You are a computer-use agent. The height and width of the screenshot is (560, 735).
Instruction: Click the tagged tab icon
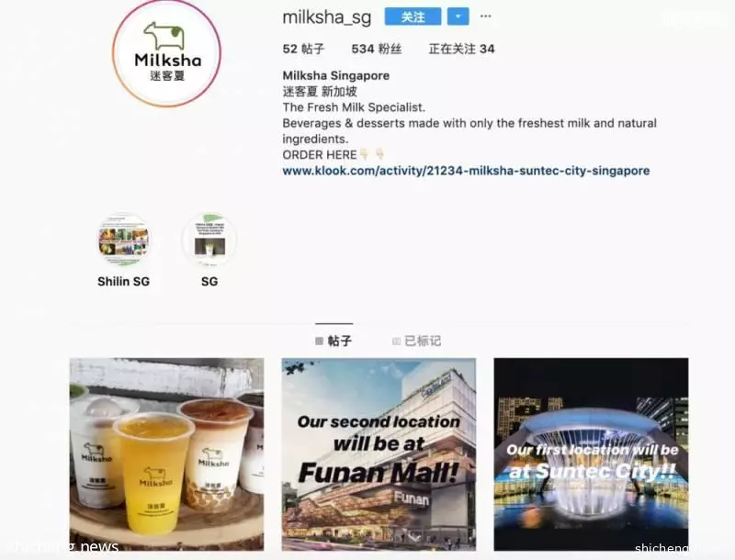click(396, 342)
